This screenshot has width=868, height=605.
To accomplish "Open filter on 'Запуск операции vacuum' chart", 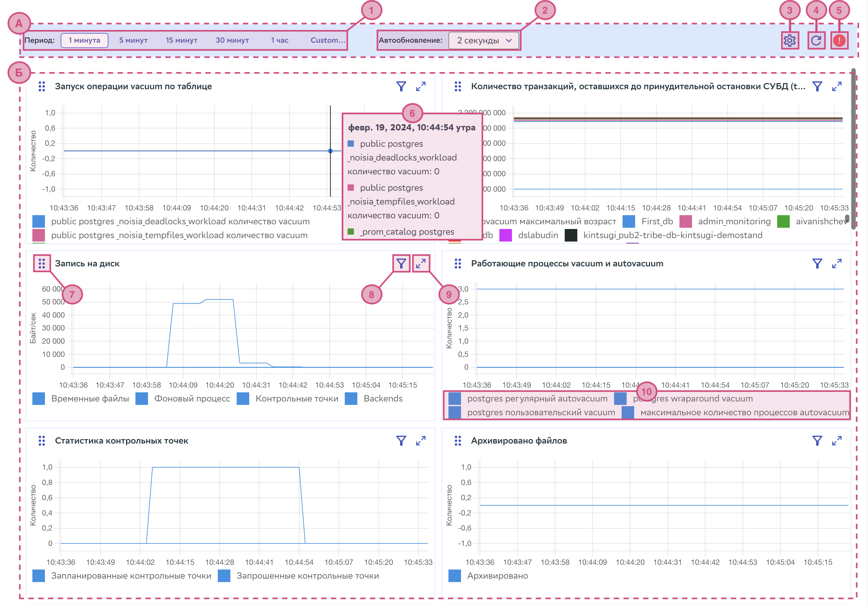I will click(x=401, y=86).
